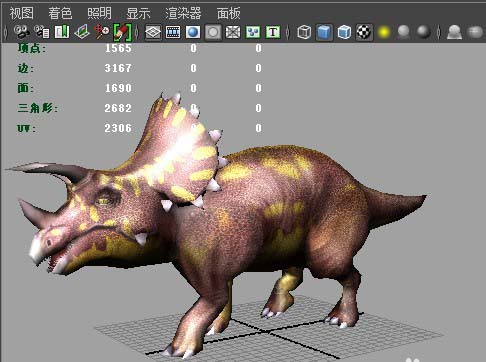Click the Select Camera icon
The height and width of the screenshot is (362, 486).
(22, 32)
